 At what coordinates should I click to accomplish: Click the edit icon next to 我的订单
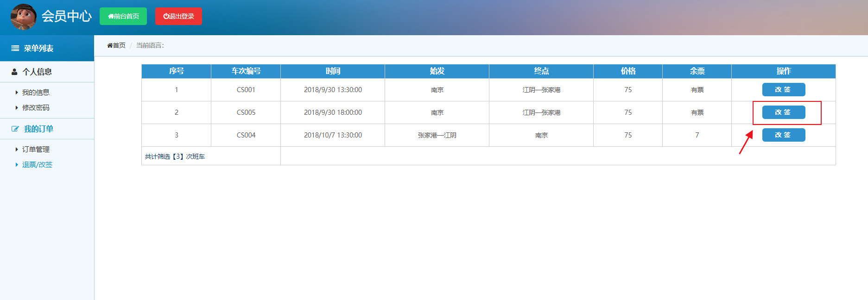coord(15,129)
